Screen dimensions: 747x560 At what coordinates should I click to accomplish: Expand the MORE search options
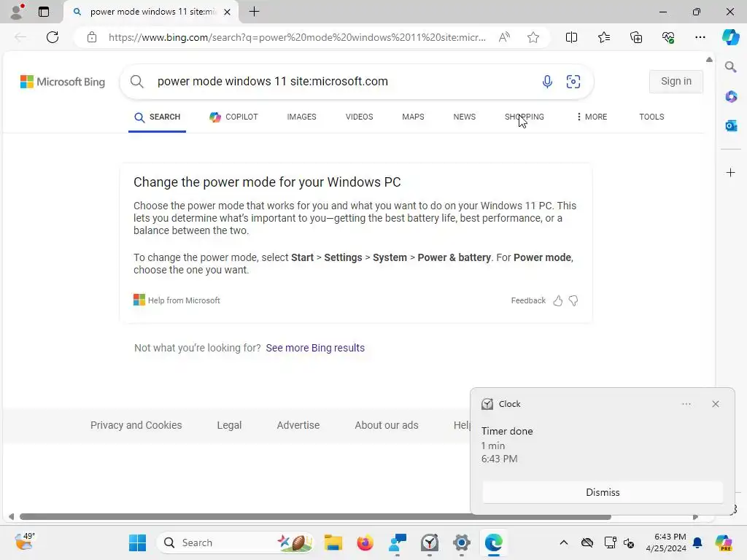591,117
